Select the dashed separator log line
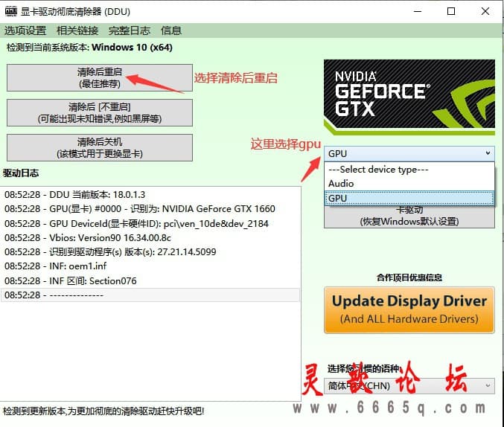Image resolution: width=504 pixels, height=427 pixels. [150, 295]
